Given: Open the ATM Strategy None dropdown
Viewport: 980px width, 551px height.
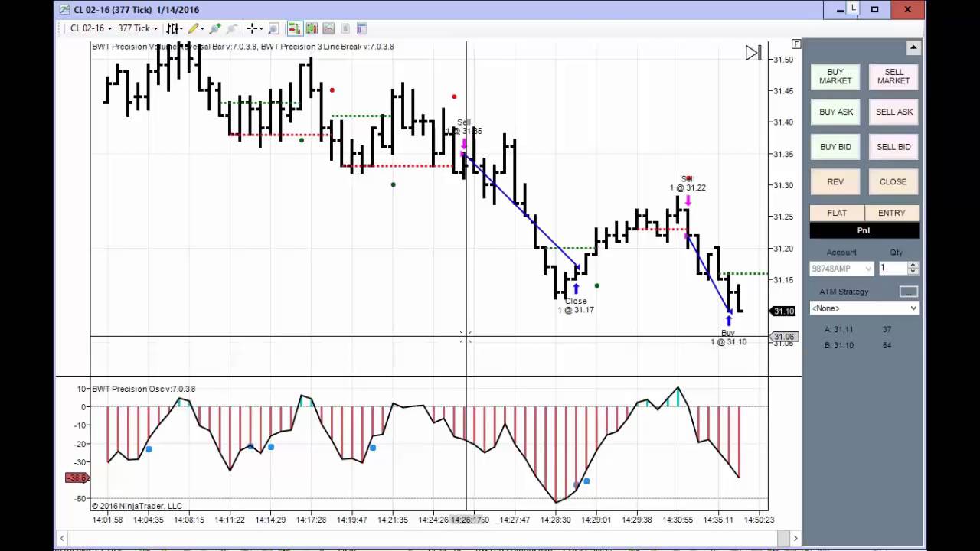Looking at the screenshot, I should tap(864, 308).
